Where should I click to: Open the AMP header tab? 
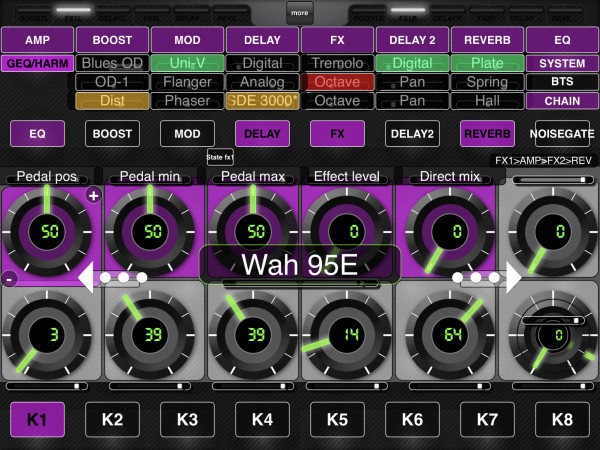coord(38,40)
